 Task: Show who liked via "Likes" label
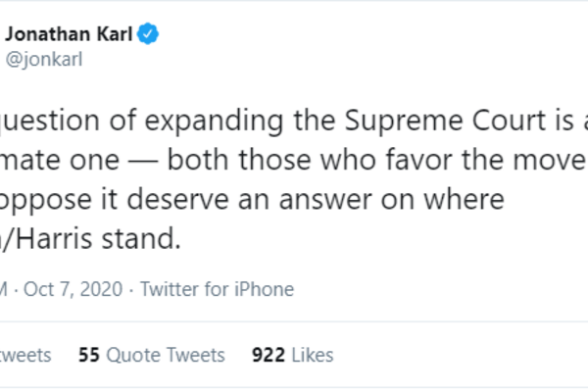tap(312, 354)
